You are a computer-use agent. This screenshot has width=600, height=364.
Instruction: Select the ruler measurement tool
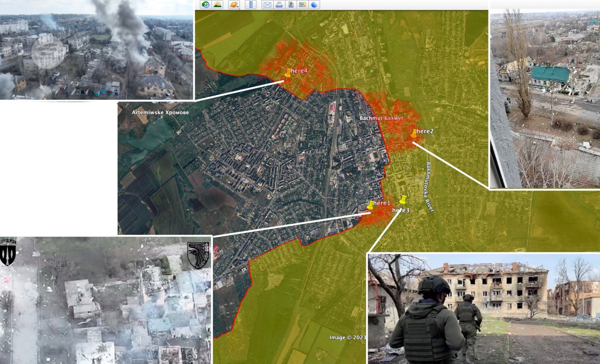251,5
